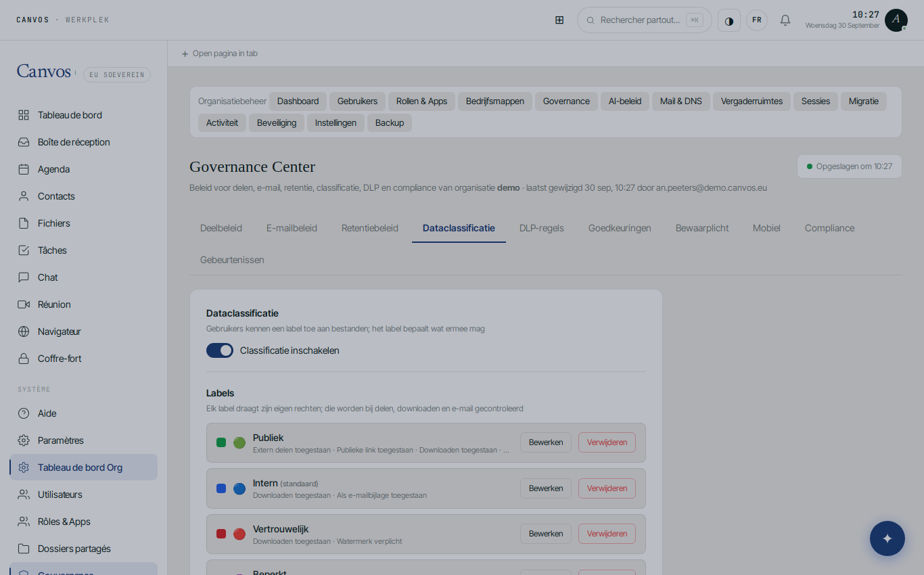The image size is (924, 575).
Task: Open the Compliance tab
Action: tap(829, 228)
